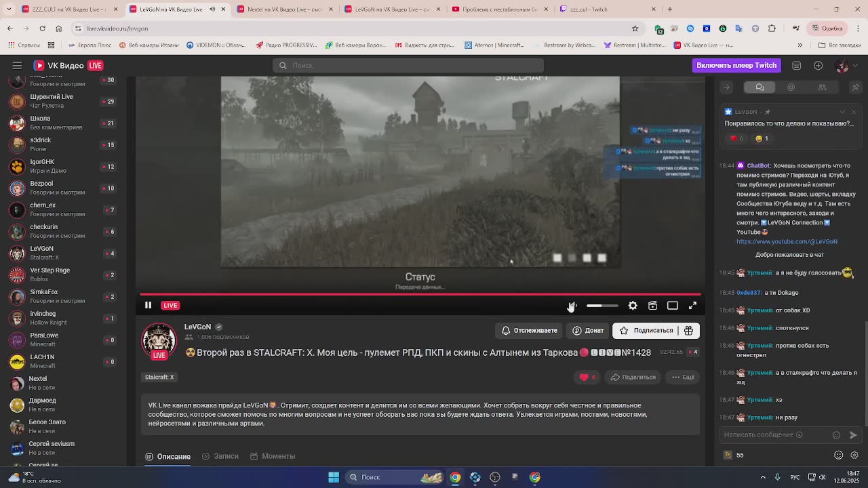Click the Подписаться button

(x=646, y=330)
